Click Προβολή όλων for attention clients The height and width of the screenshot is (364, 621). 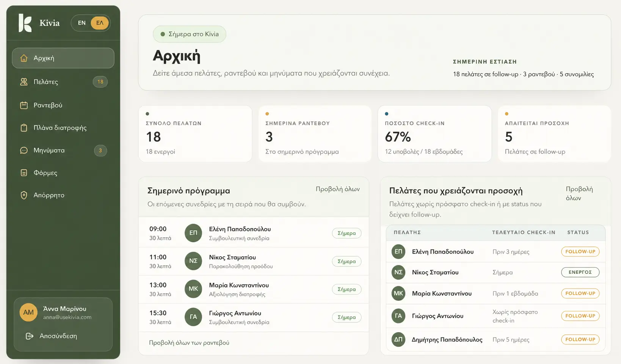579,193
